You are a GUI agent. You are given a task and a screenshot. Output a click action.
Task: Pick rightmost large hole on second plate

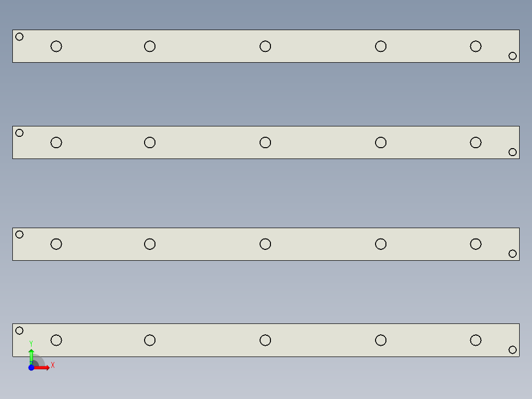point(475,143)
